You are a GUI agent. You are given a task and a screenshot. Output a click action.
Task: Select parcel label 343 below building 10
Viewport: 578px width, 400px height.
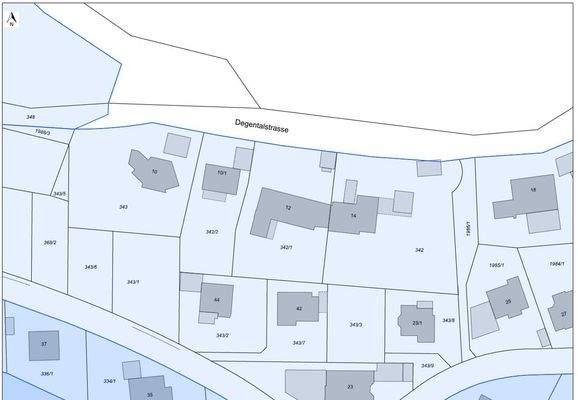tap(123, 207)
